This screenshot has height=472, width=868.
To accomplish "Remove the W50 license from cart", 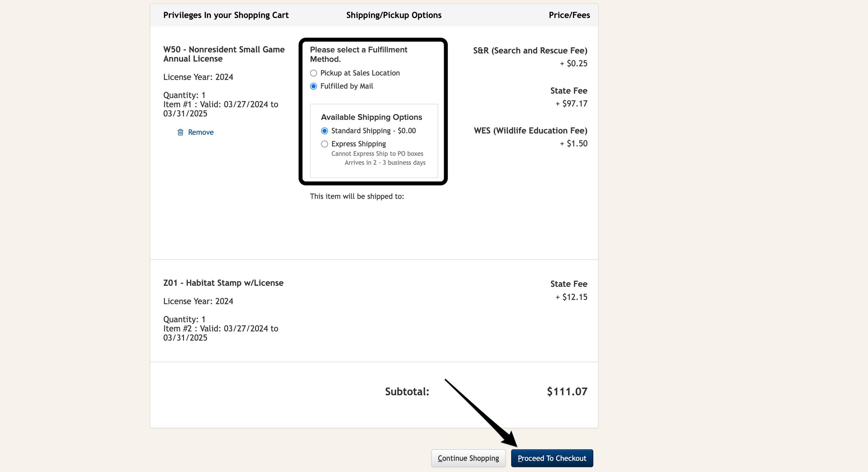I will click(201, 132).
